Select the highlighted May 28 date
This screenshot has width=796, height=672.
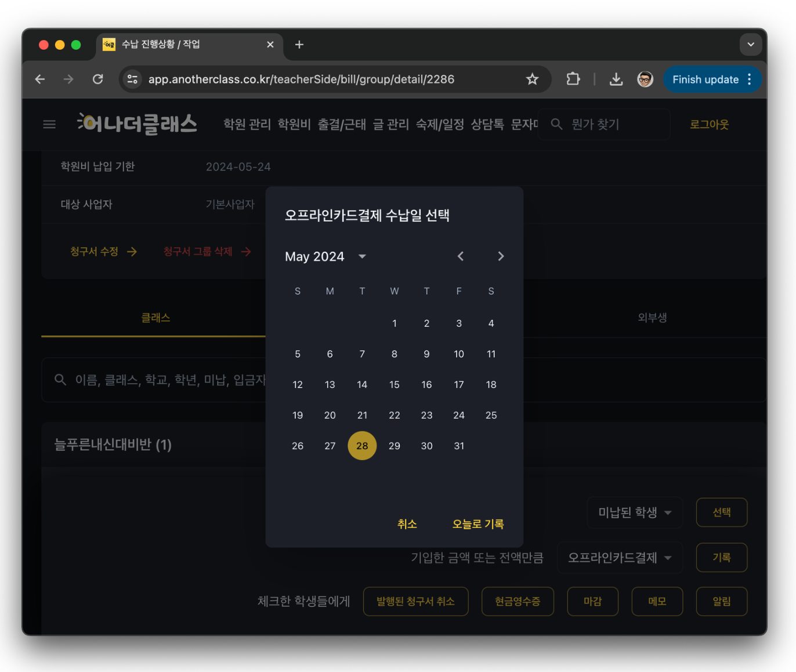[362, 446]
